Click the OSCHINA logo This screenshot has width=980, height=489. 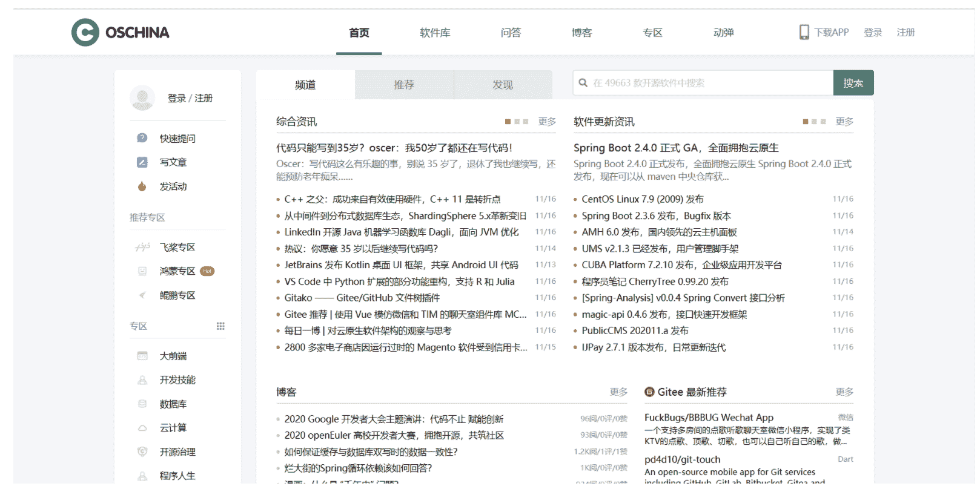(x=120, y=33)
